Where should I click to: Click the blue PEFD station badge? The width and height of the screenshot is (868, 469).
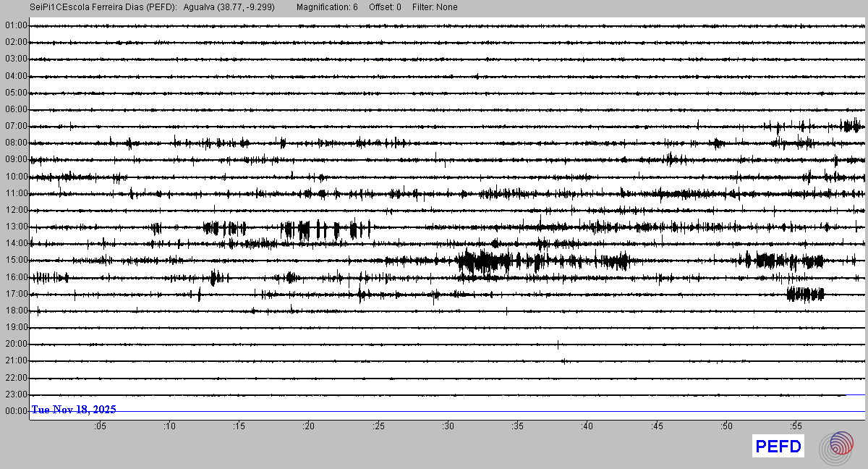tap(778, 447)
